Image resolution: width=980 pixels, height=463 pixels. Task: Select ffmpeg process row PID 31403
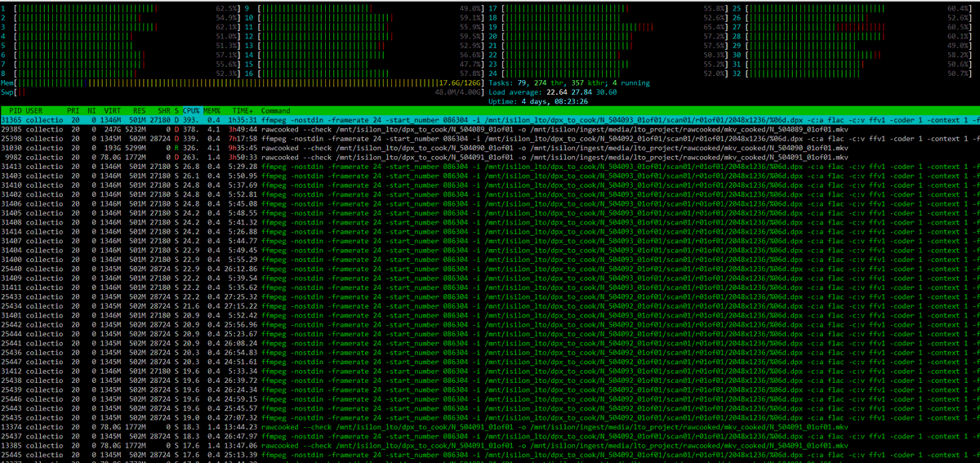pos(490,176)
